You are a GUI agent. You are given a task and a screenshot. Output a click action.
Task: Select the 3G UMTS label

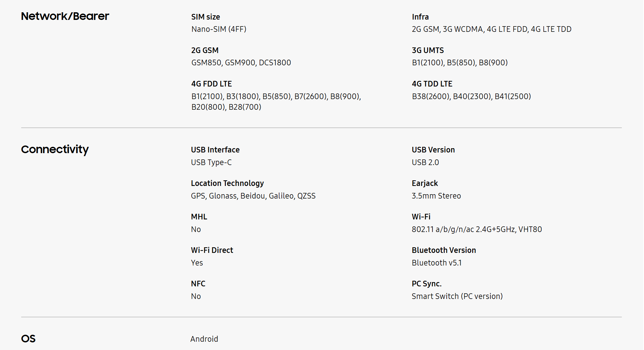(x=428, y=50)
